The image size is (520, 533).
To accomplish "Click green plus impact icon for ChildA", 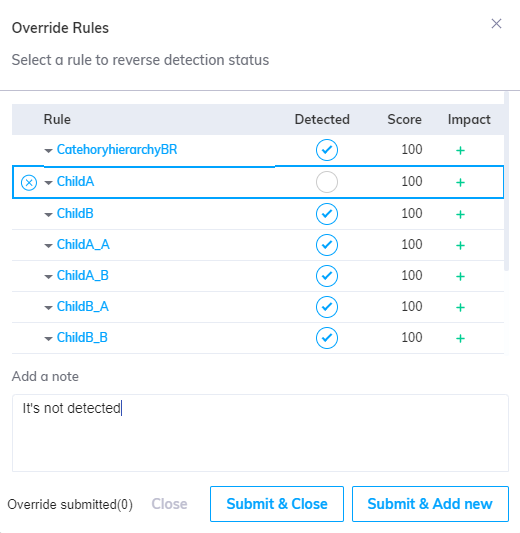I will click(x=460, y=183).
